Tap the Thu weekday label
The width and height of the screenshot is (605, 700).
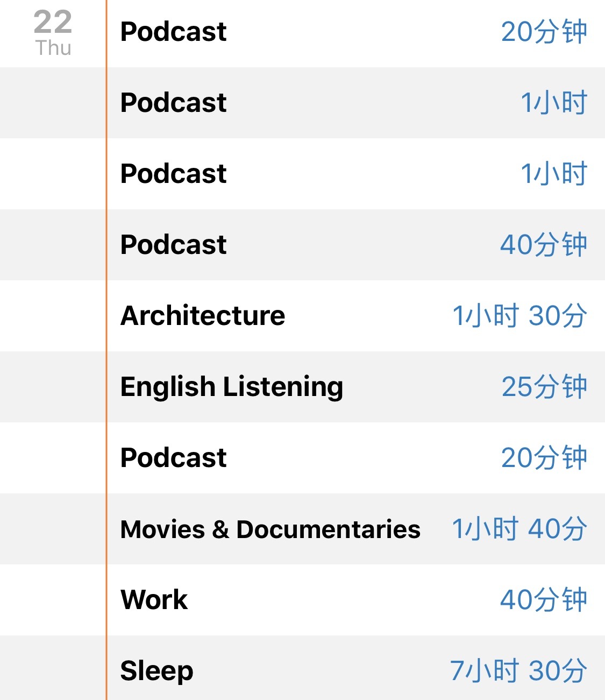53,48
